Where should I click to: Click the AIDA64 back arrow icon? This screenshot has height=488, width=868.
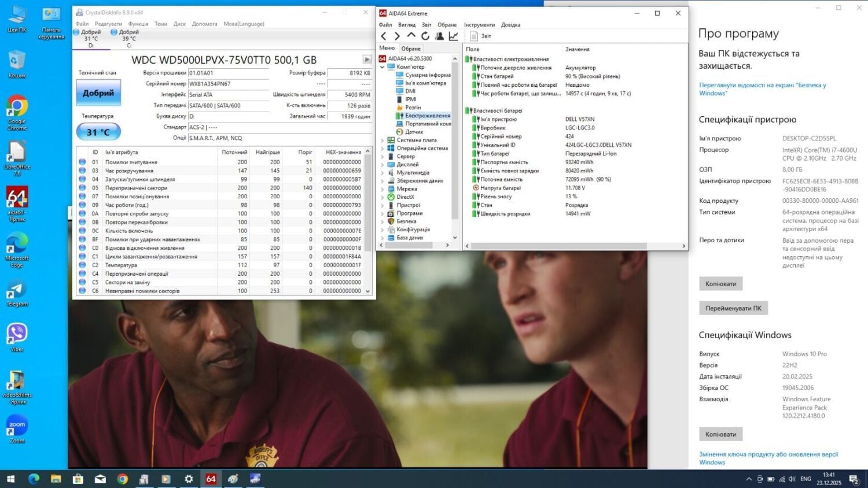pos(384,36)
